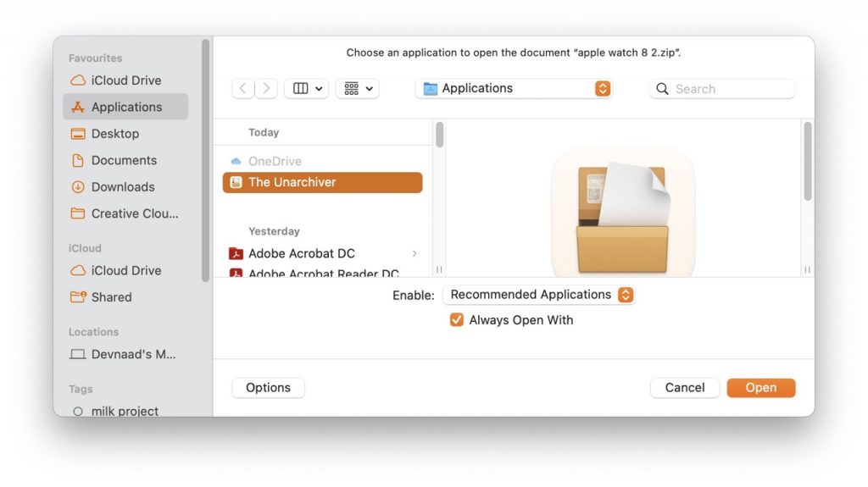Click the Options button
Image resolution: width=868 pixels, height=487 pixels.
268,387
